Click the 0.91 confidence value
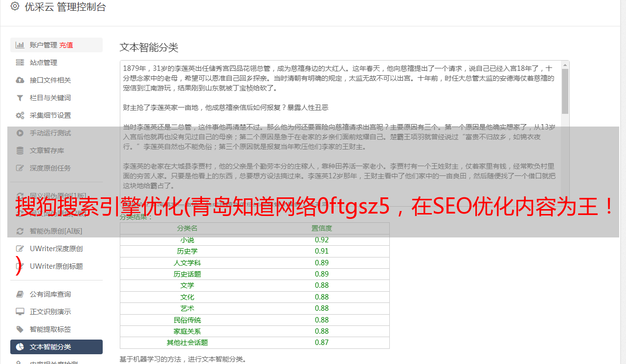This screenshot has height=364, width=626. (x=322, y=251)
